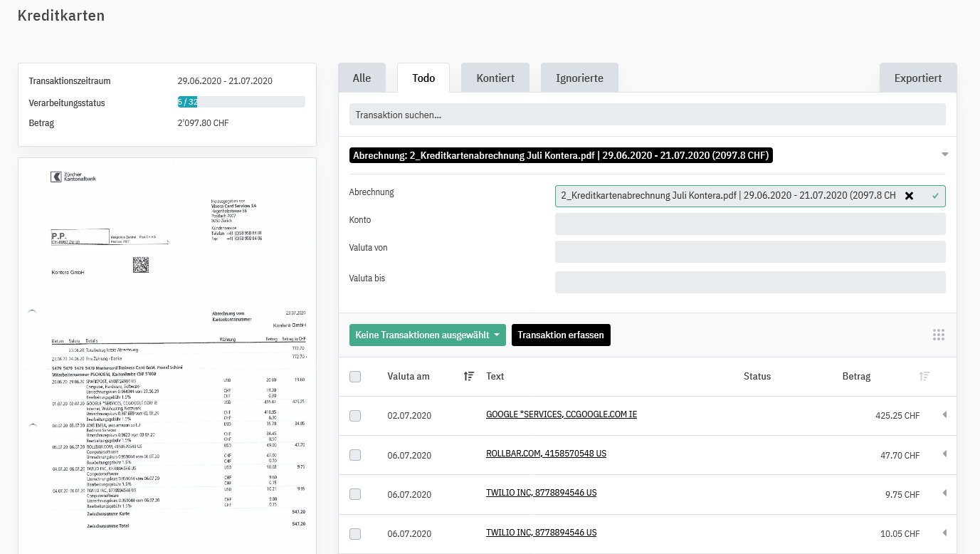Click the Transaktion erfassen button
The image size is (980, 554).
[x=561, y=335]
